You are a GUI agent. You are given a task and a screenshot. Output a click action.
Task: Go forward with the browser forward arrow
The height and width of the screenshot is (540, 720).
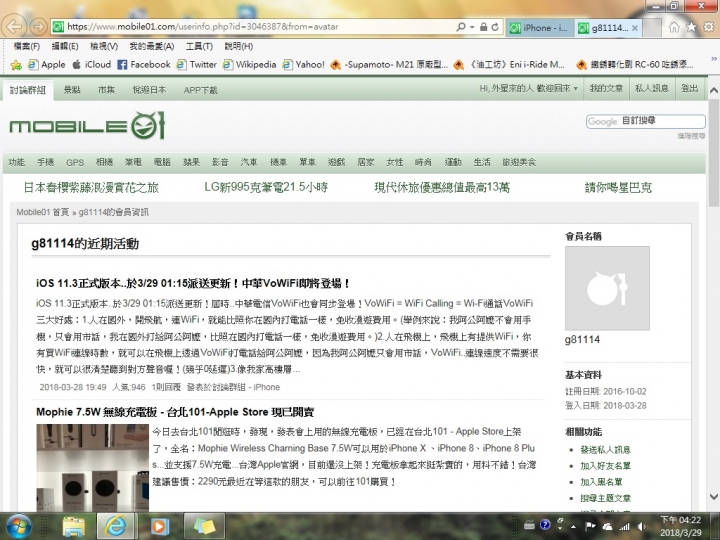(x=39, y=27)
